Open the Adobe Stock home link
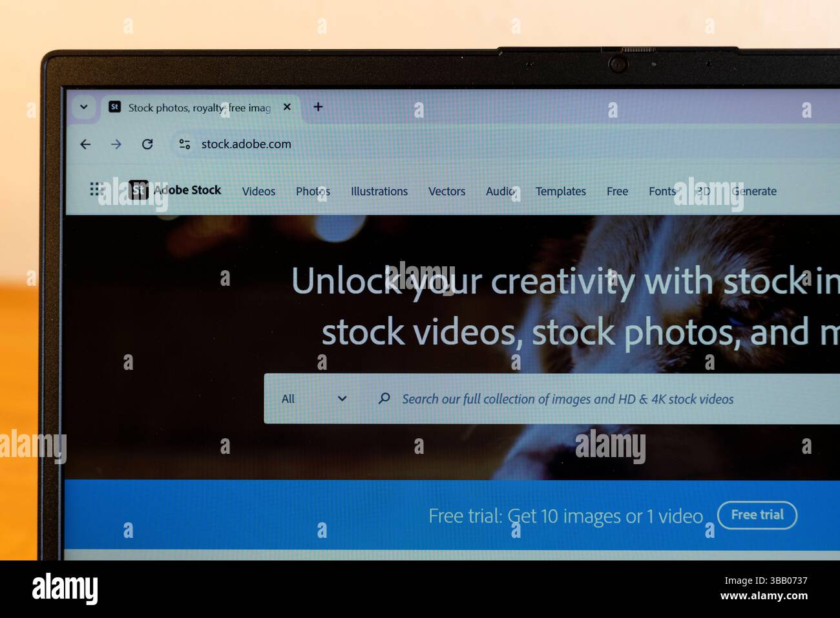 187,190
